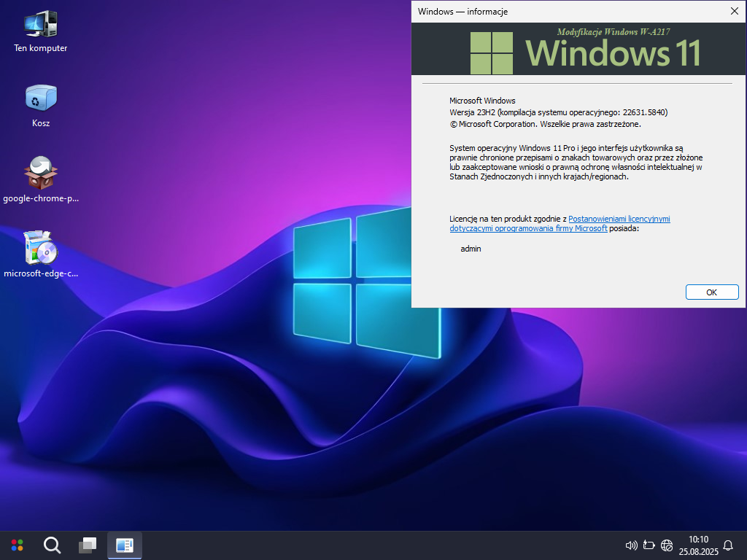Open Task View on the taskbar
The image size is (747, 560).
[88, 545]
